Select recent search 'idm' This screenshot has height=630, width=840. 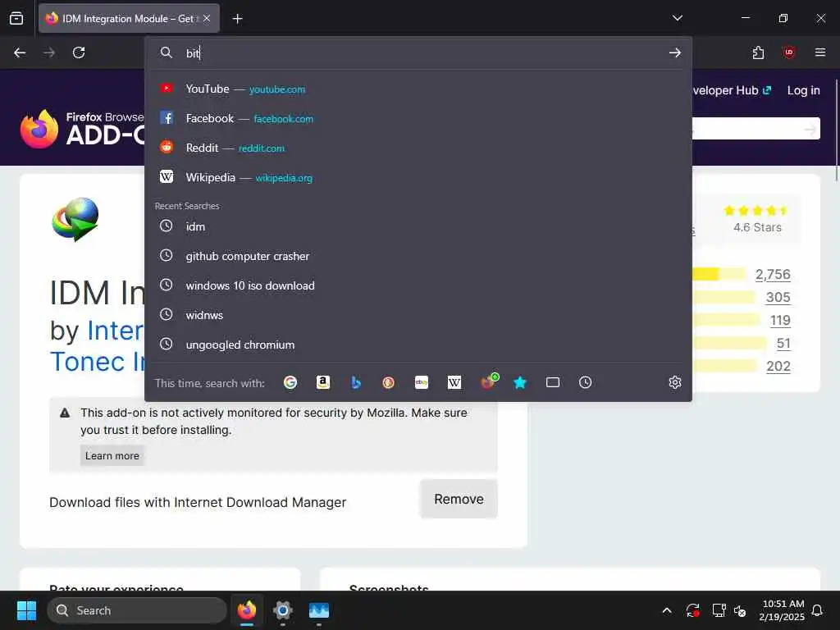(x=418, y=226)
